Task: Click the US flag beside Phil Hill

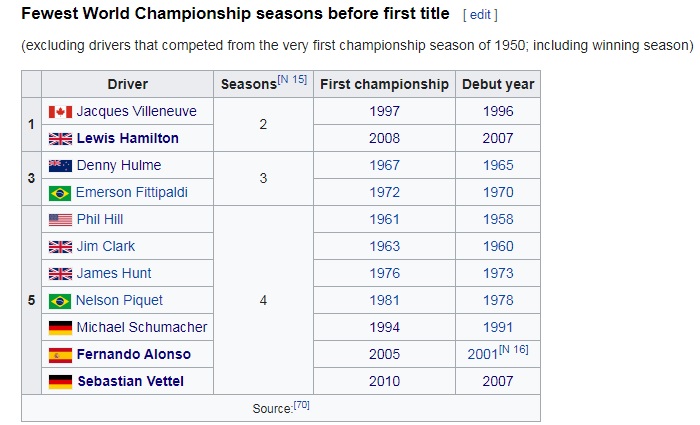Action: coord(60,219)
